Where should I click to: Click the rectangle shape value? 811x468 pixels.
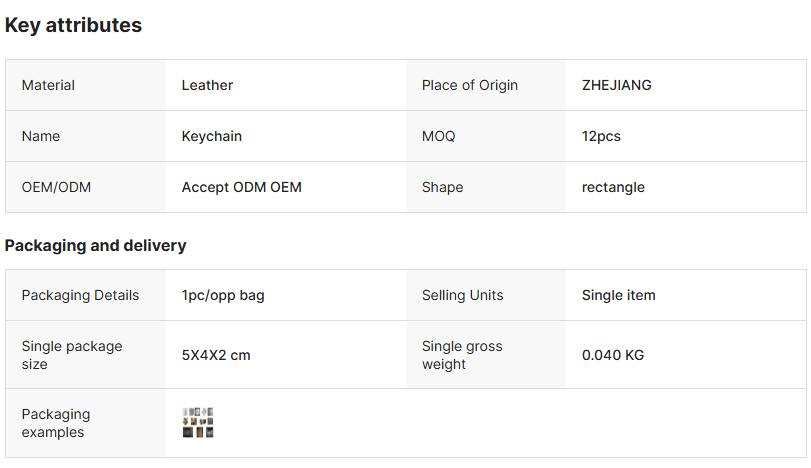613,187
